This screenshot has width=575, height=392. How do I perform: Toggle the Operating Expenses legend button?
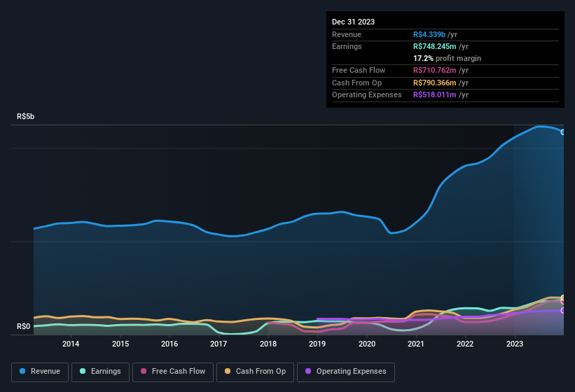click(346, 372)
